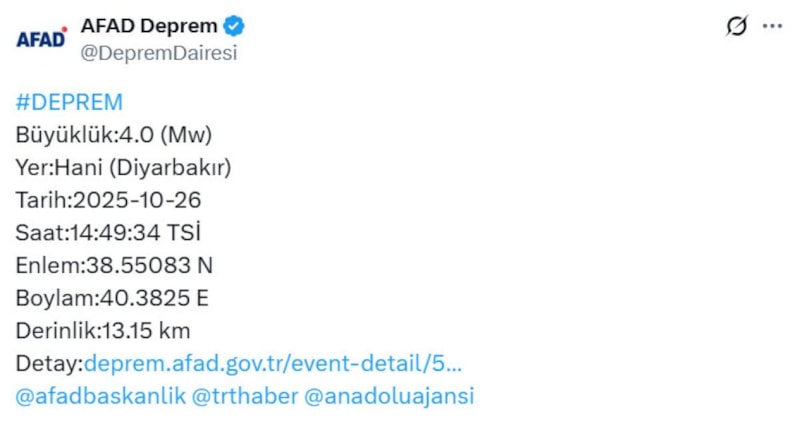Open the @afadbaskanlik mention

tap(101, 396)
